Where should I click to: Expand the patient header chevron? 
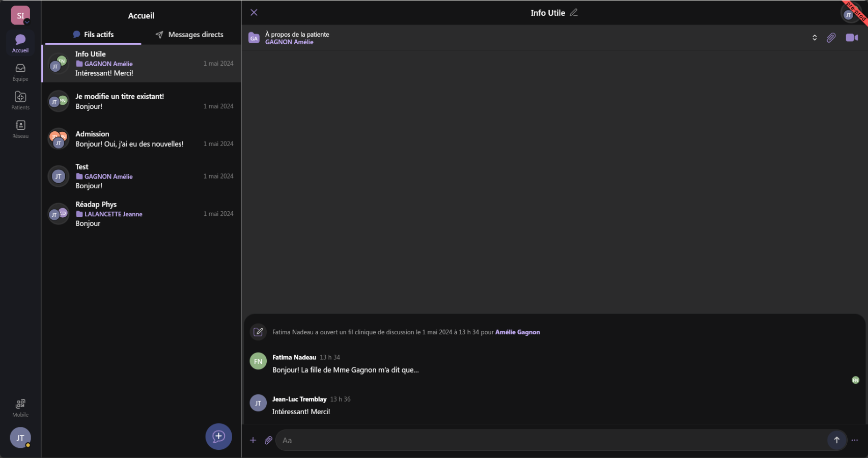(815, 38)
